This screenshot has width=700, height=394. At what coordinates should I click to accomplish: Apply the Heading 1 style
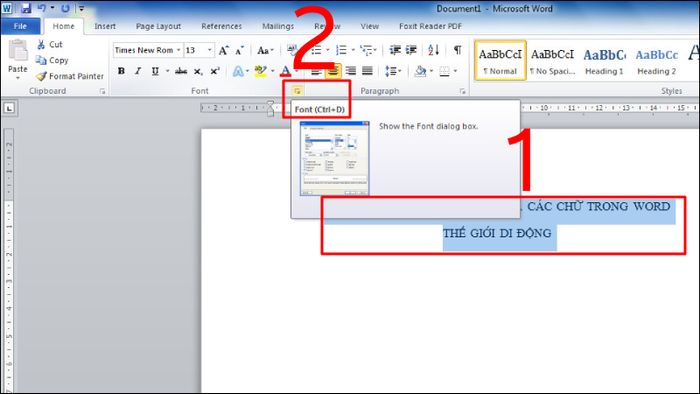604,60
